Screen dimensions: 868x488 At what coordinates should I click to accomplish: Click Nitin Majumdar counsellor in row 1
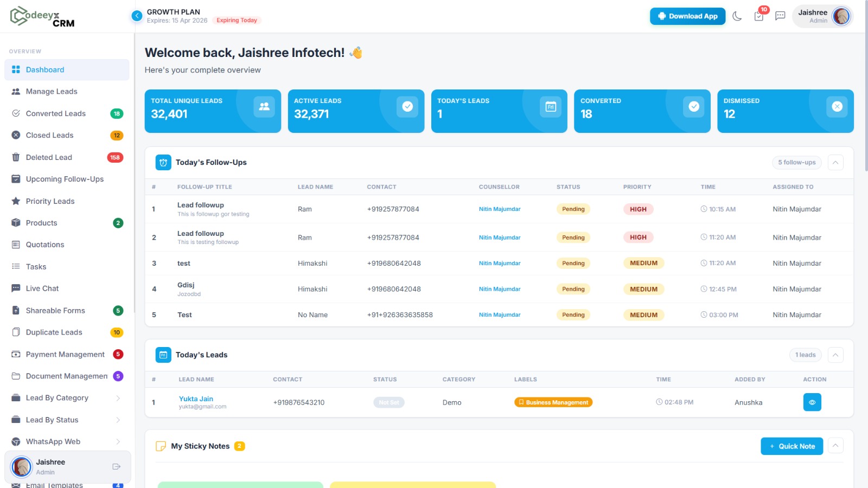coord(500,209)
